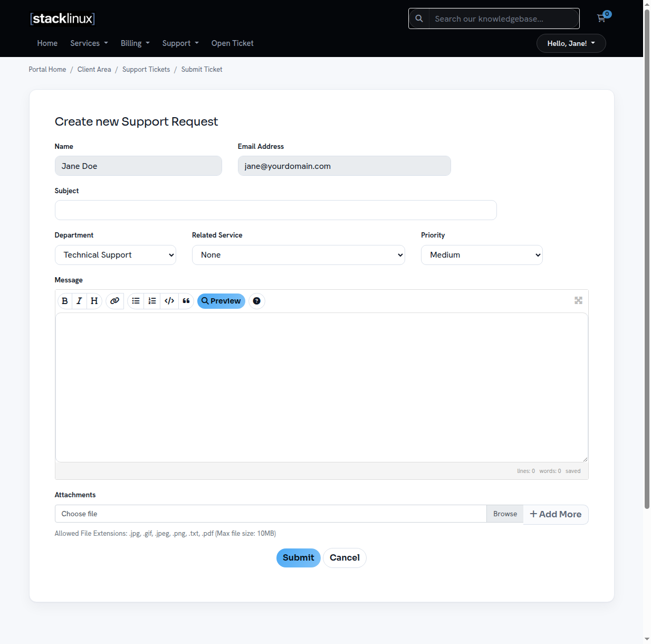This screenshot has width=651, height=644.
Task: Open the markdown help icon
Action: (x=256, y=301)
